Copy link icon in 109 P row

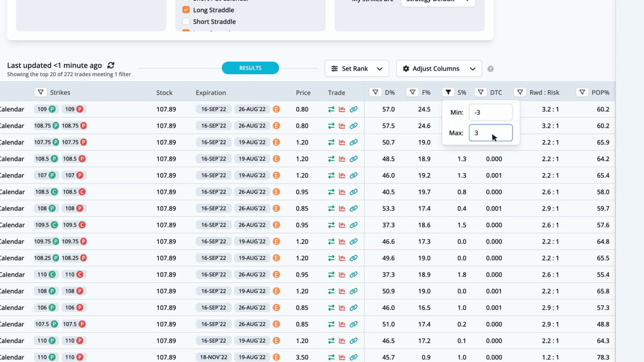[353, 109]
